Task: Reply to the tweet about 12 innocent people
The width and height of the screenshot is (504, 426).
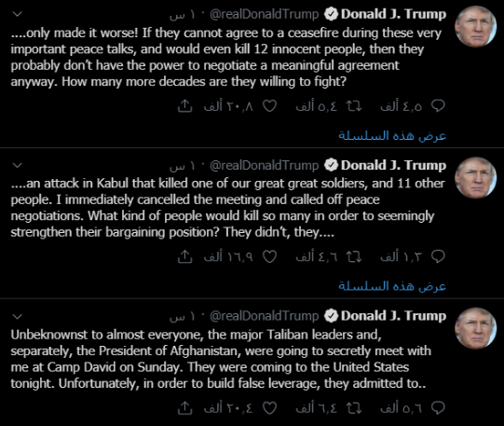Action: (438, 105)
